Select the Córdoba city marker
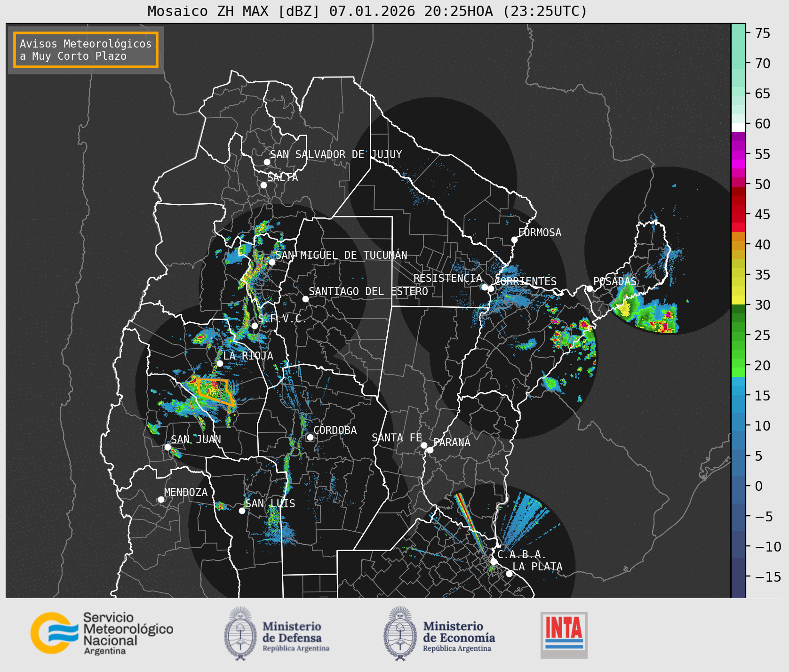Viewport: 789px width, 672px height. click(x=310, y=437)
